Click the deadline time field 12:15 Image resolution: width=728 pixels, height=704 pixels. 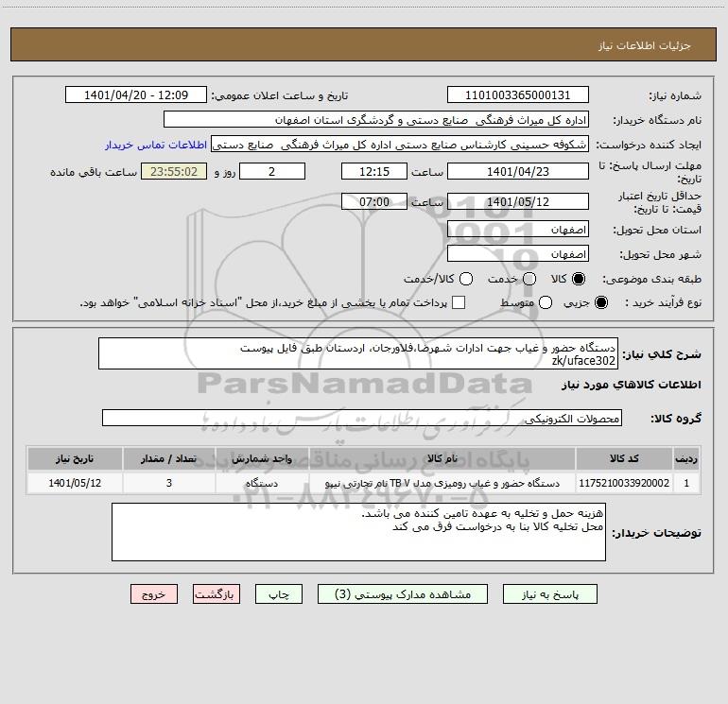coord(374,171)
